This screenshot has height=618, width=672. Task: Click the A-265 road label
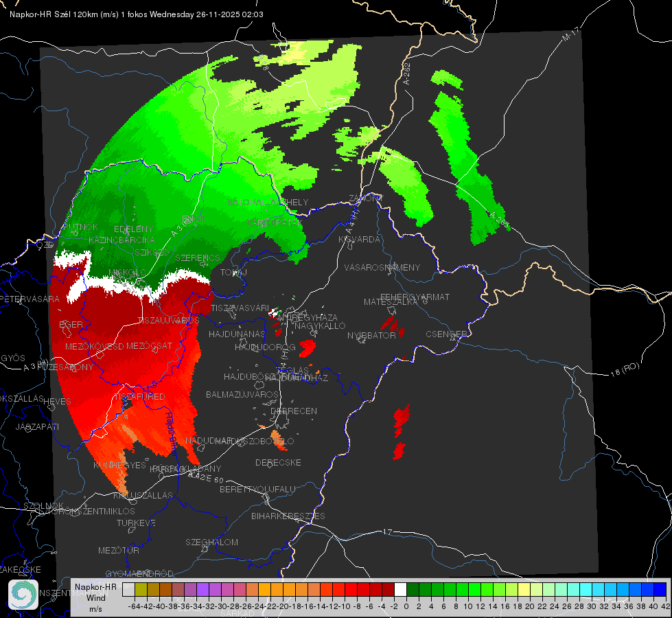pos(499,220)
